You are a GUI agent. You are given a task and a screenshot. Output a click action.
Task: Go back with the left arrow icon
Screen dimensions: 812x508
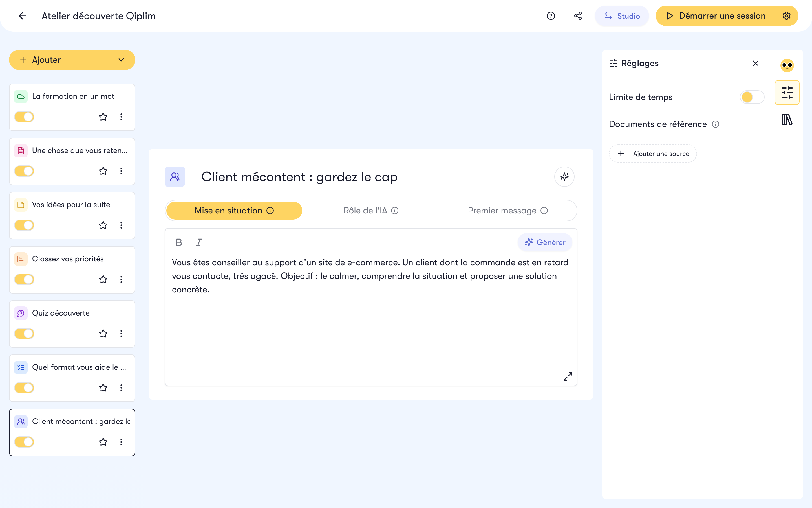pyautogui.click(x=23, y=16)
